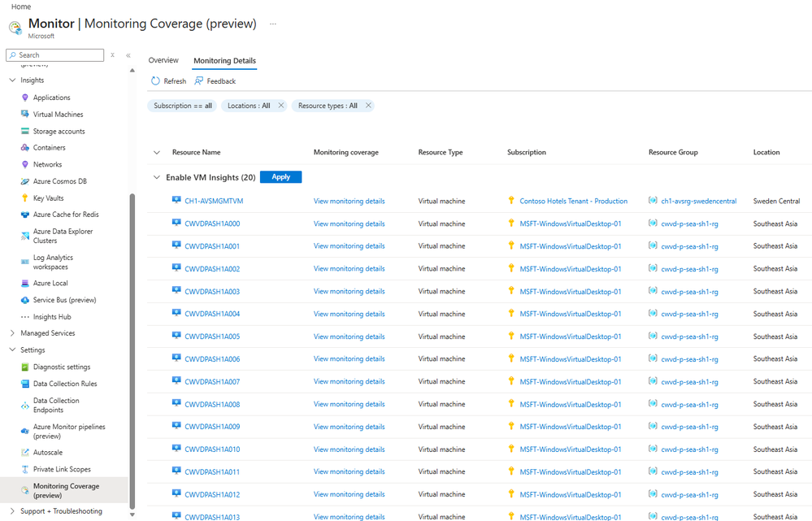Remove the Locations filter pill
Image resolution: width=812 pixels, height=521 pixels.
[281, 106]
